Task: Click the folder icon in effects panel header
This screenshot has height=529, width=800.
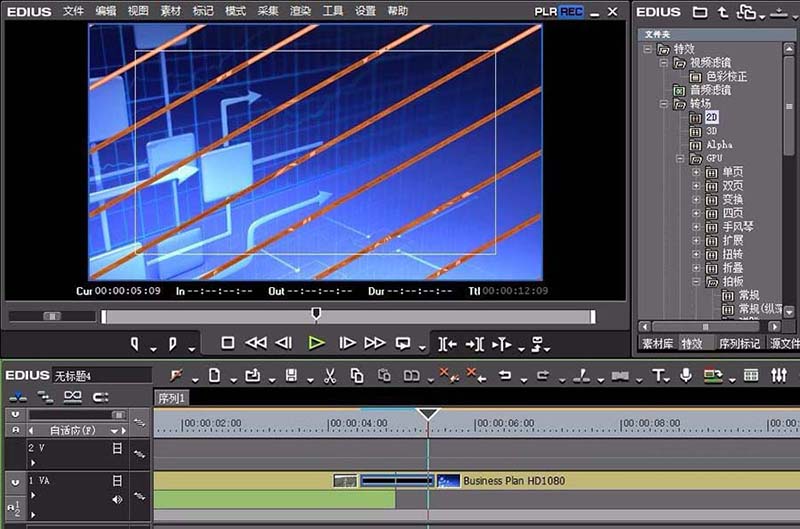Action: pyautogui.click(x=700, y=12)
